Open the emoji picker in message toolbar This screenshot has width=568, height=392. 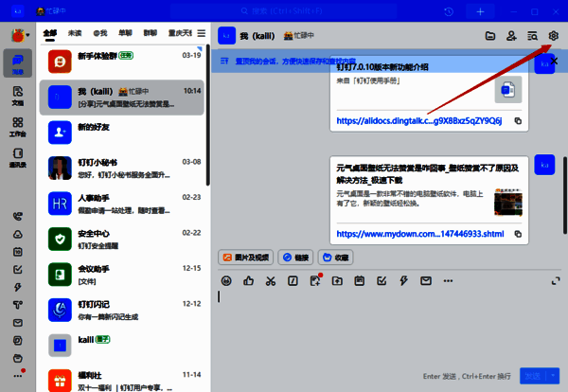coord(226,280)
